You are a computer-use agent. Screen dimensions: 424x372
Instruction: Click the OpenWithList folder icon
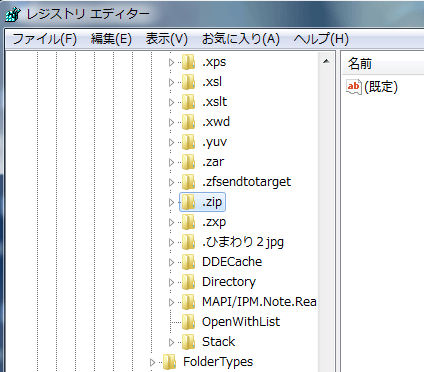[x=188, y=322]
